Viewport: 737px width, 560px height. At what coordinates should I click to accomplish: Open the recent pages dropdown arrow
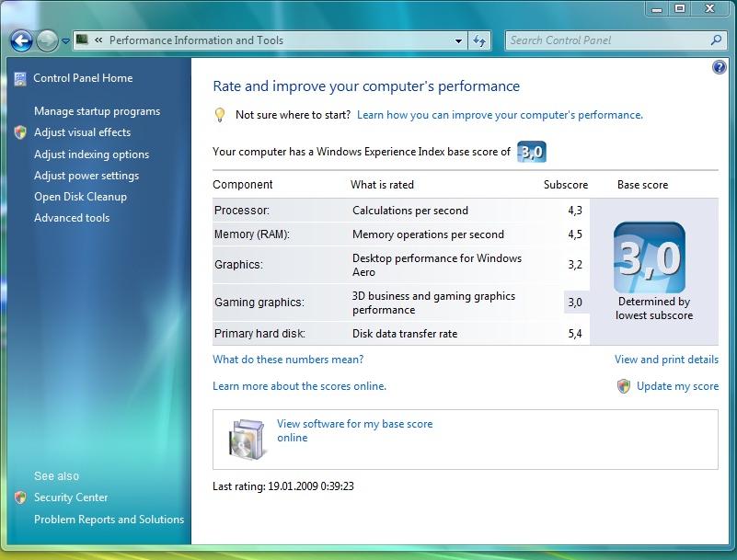click(66, 41)
